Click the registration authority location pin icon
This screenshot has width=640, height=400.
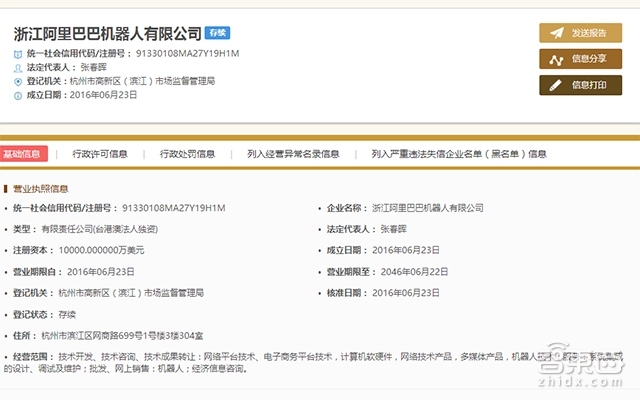18,82
